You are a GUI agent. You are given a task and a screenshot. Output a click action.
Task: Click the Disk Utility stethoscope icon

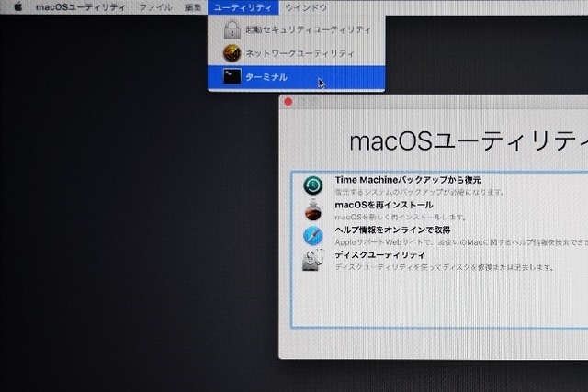click(312, 260)
